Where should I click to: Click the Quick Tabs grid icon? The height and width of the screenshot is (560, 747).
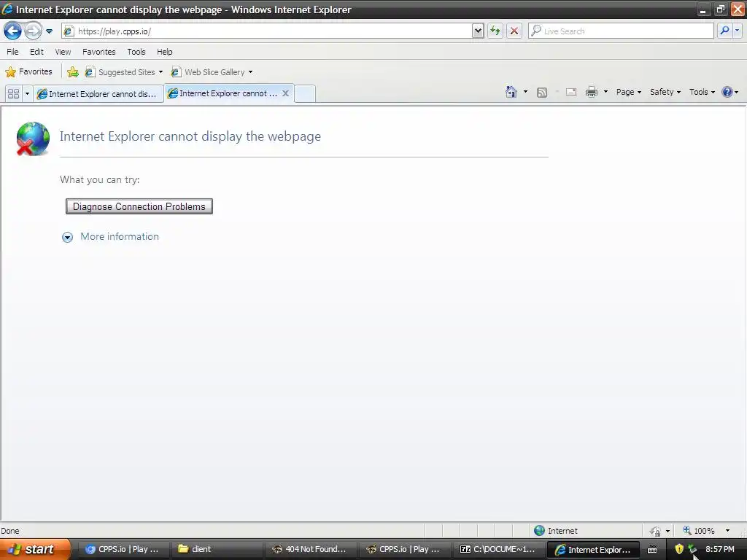click(13, 94)
